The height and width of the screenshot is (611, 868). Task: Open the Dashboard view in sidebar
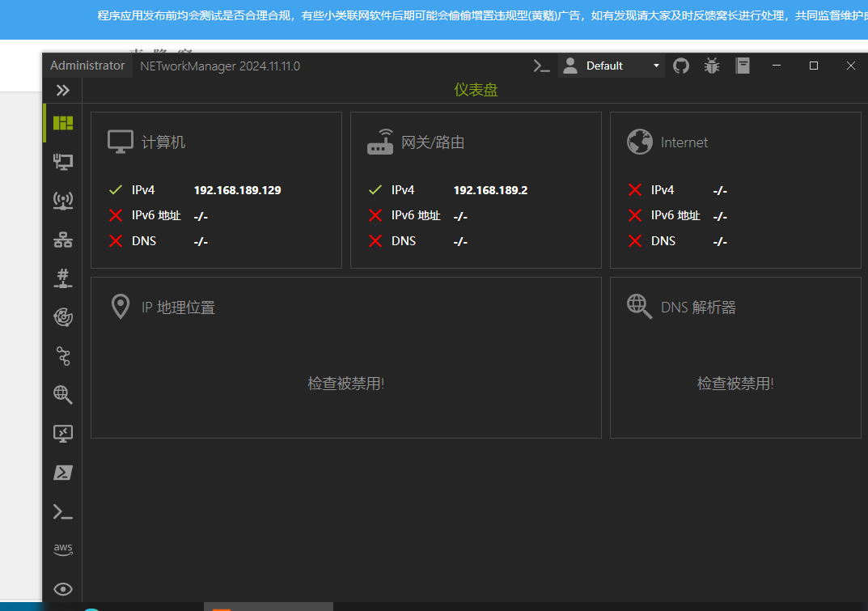tap(62, 123)
